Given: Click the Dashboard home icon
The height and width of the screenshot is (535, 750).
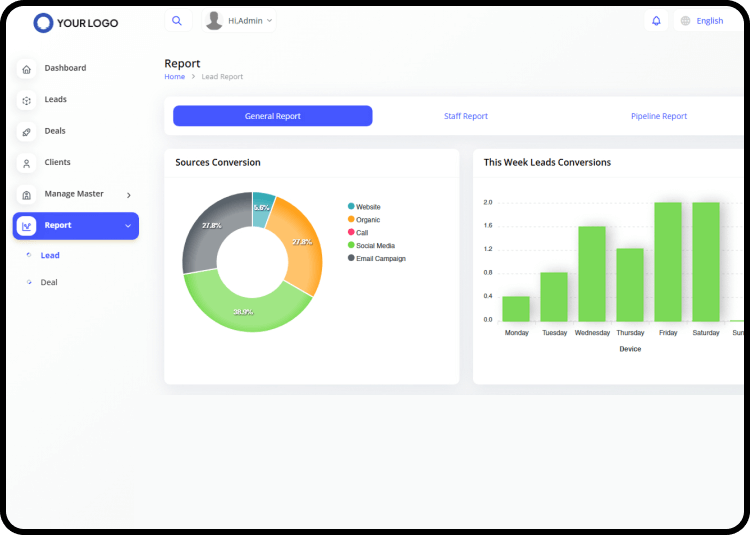Looking at the screenshot, I should click(x=26, y=69).
